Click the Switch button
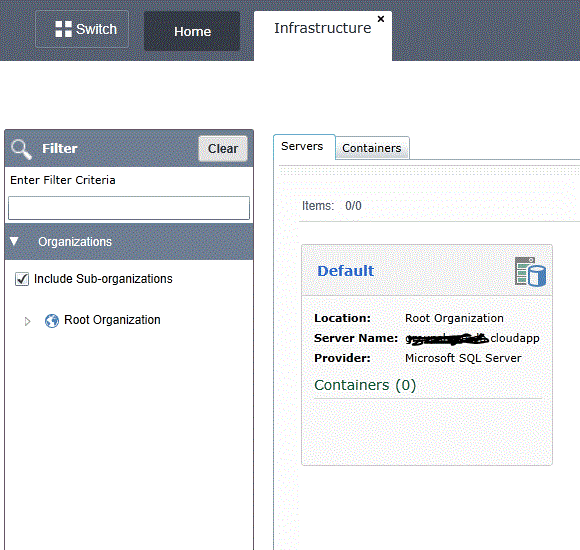 (x=82, y=29)
